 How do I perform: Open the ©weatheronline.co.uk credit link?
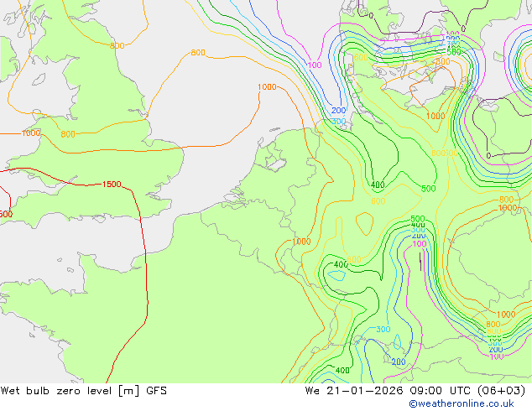(462, 403)
